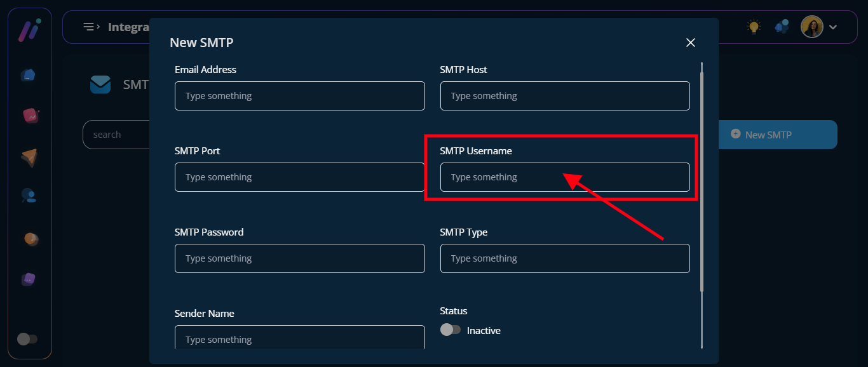Screen dimensions: 868x367
Task: Click the blue user search sidebar icon
Action: (29, 196)
